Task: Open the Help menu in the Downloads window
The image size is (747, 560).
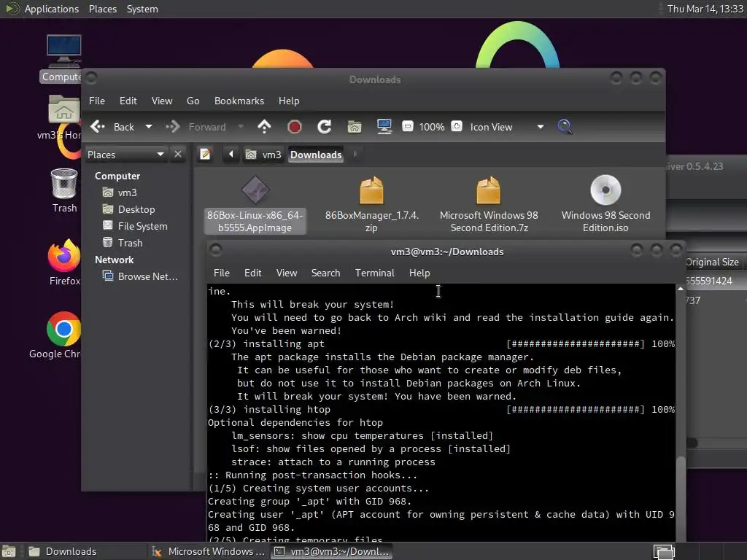Action: (289, 101)
